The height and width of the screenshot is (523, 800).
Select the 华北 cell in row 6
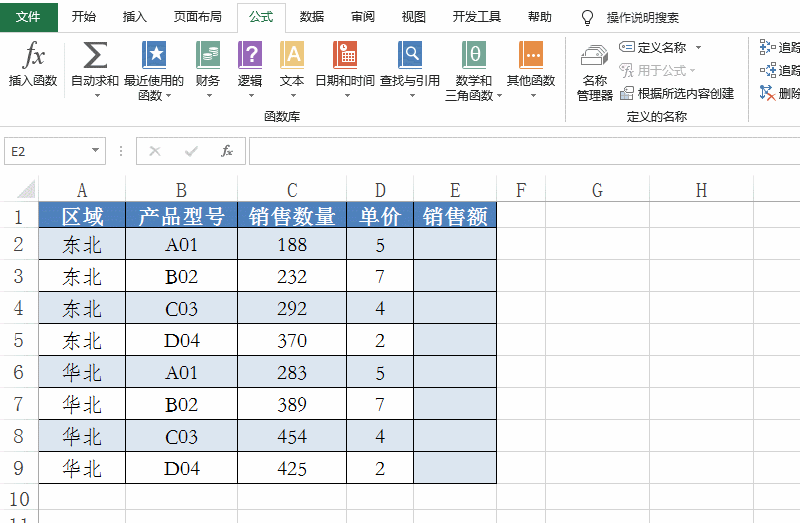(x=82, y=372)
